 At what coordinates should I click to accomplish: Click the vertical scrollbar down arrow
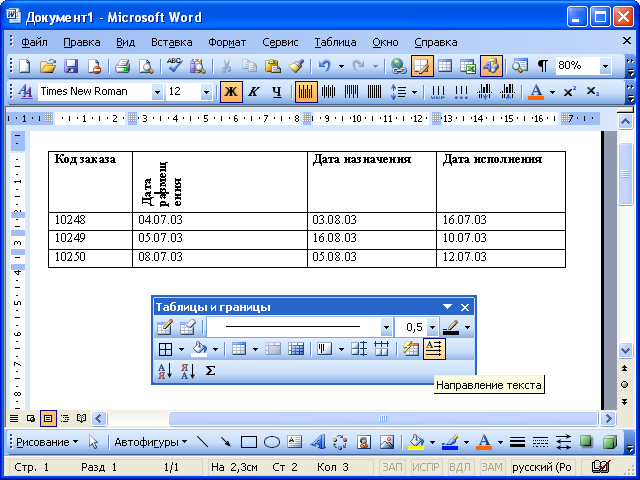point(625,350)
